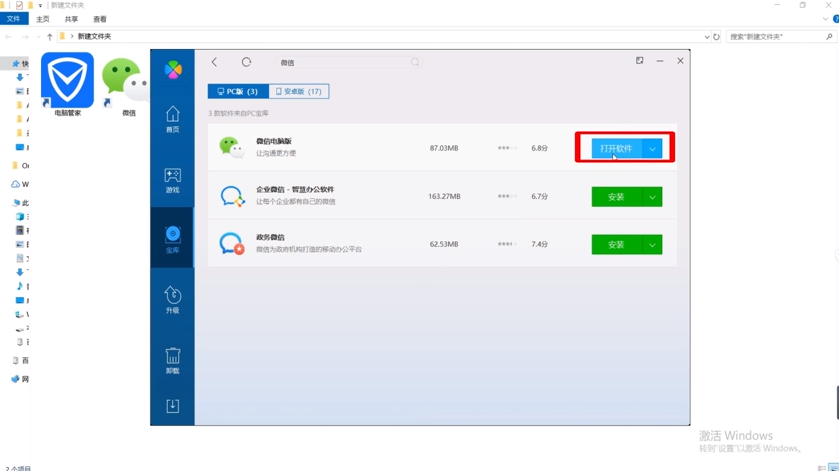Screen dimensions: 839x471
Task: Minimize the software manager window
Action: [x=660, y=61]
